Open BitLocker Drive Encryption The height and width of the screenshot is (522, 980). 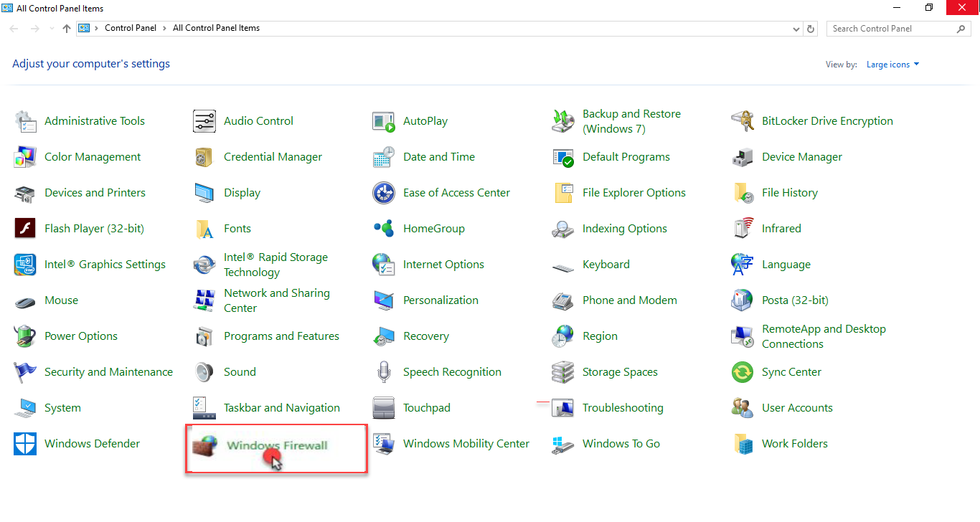pos(826,120)
